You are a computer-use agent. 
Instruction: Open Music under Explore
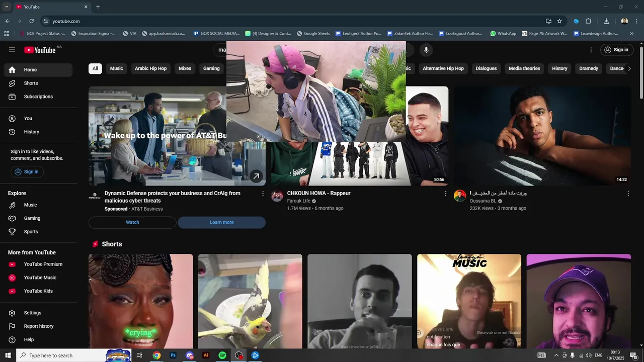pos(38,205)
